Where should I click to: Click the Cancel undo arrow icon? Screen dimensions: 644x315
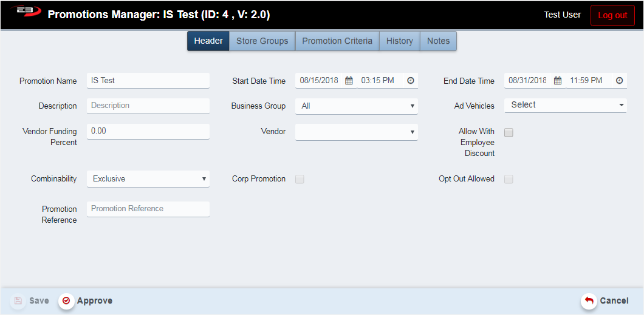(588, 301)
